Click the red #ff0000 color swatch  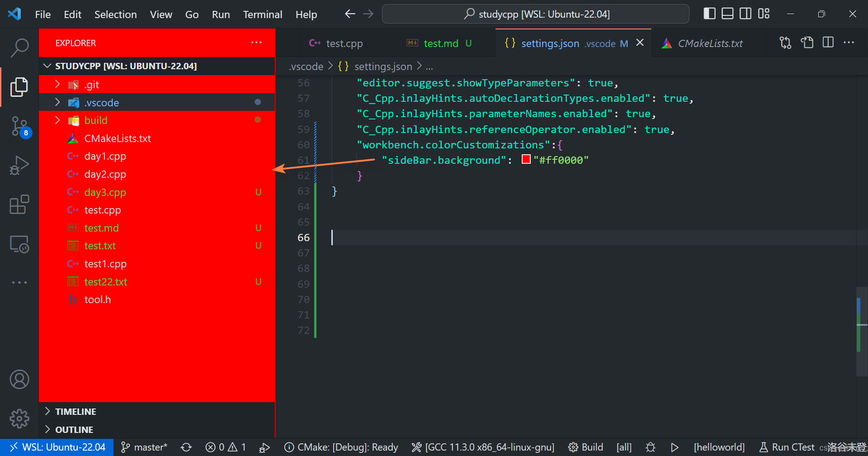click(x=526, y=159)
